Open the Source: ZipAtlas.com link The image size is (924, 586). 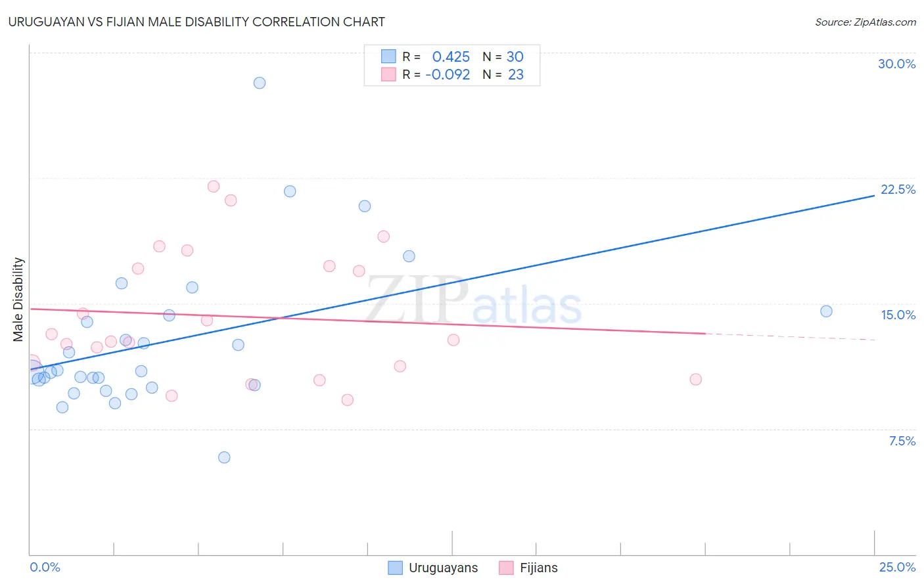(x=866, y=22)
